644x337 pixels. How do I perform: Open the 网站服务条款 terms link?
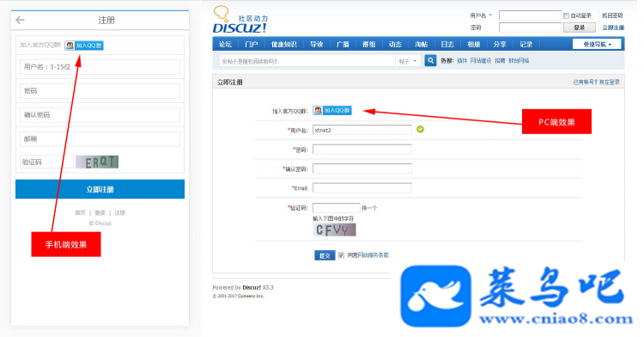[373, 255]
